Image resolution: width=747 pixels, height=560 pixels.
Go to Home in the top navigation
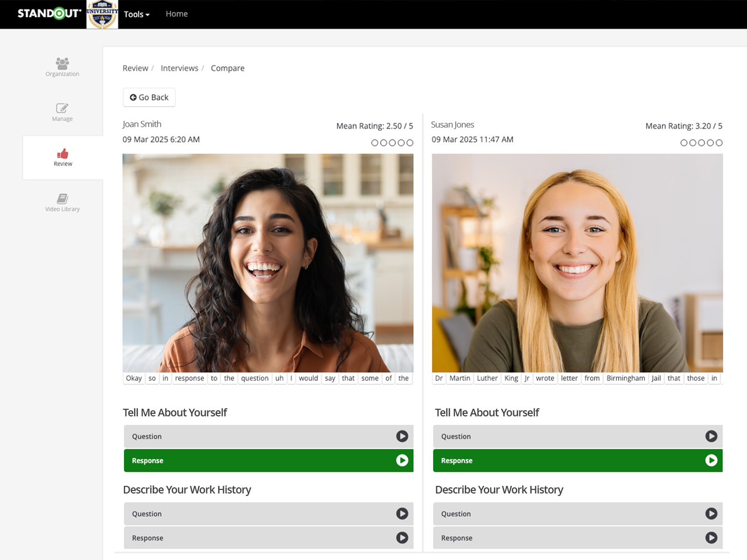(x=176, y=14)
